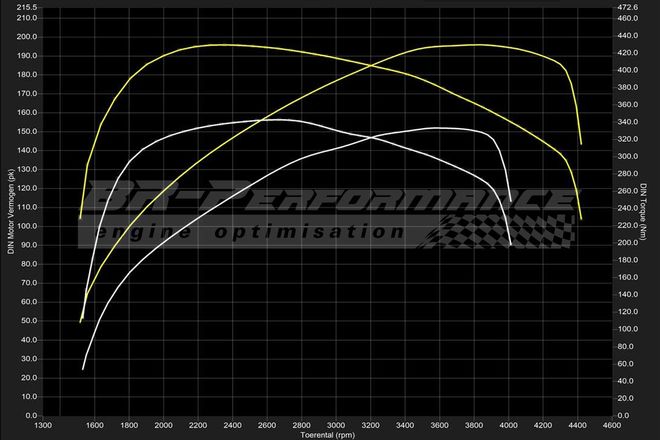Click the 420.0 torque axis label
The image size is (660, 440).
coord(628,53)
